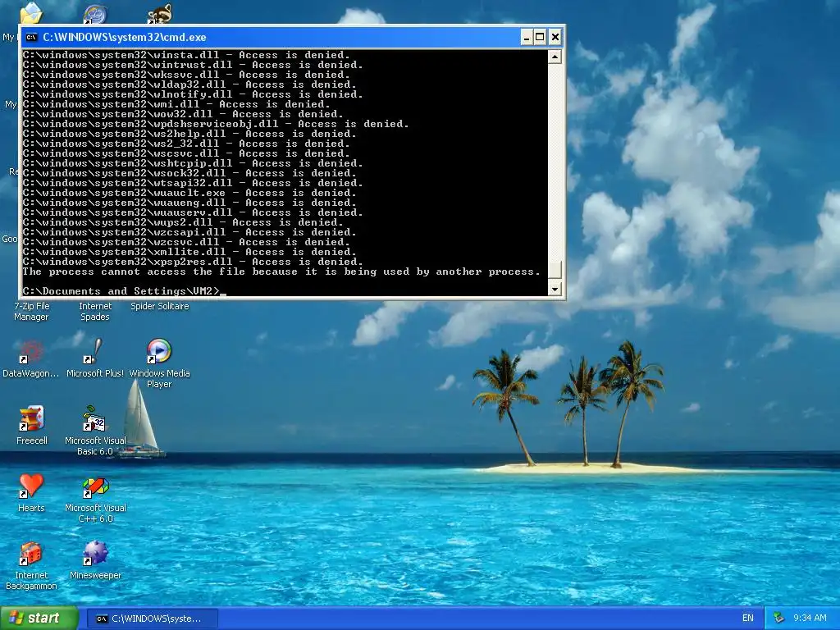Click the wuauclt.exe access denied line
The image size is (840, 630).
pyautogui.click(x=189, y=193)
